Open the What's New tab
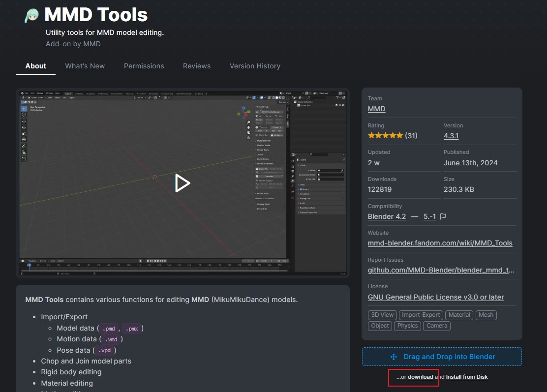 click(85, 66)
